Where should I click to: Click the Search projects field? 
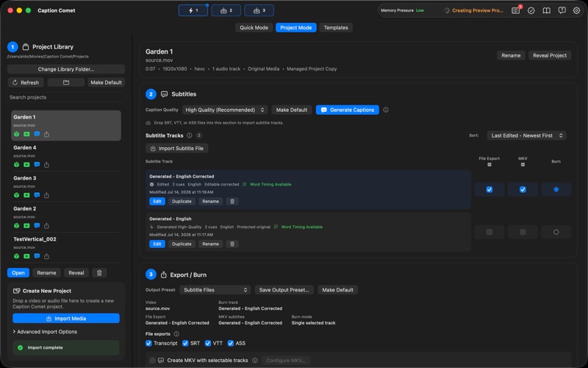[x=66, y=97]
